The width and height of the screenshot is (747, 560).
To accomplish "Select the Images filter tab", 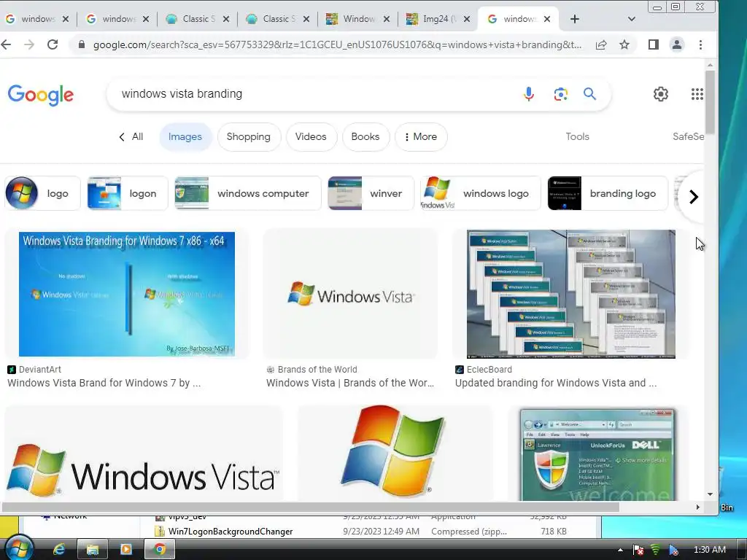I will (x=185, y=136).
